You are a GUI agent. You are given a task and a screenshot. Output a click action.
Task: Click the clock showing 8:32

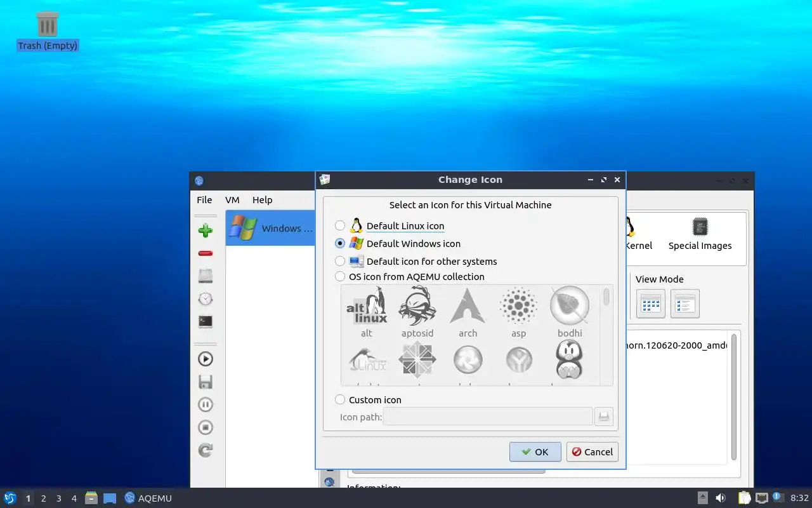pos(799,498)
